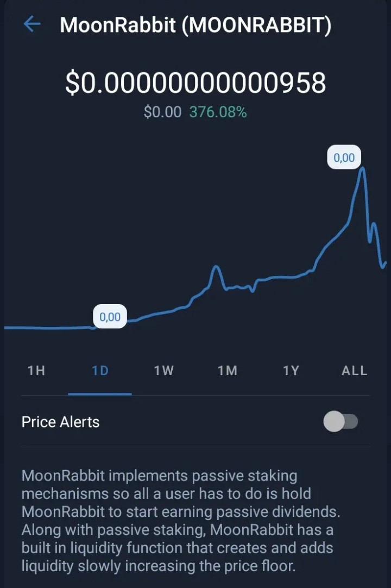Enable the Price Alerts toggle
391x588 pixels.
point(340,421)
